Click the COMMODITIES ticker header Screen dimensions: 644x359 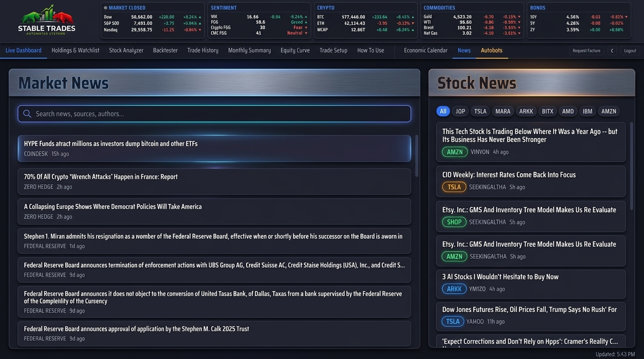[x=439, y=8]
